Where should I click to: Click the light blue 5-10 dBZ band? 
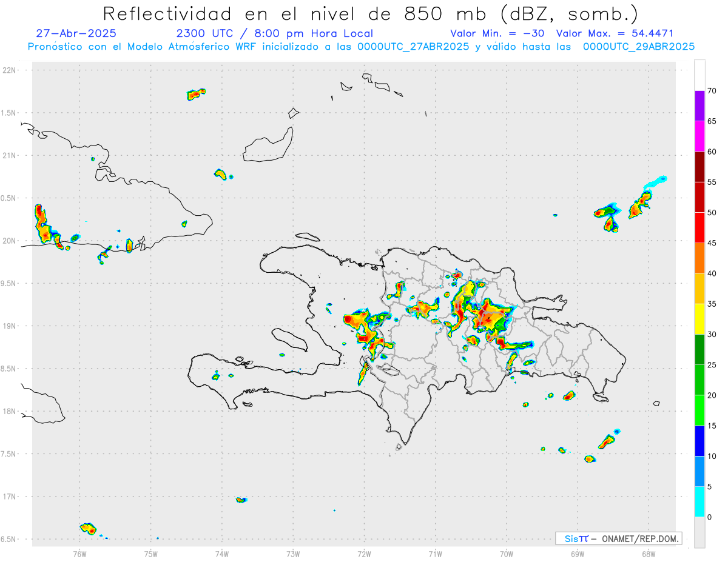pos(699,471)
